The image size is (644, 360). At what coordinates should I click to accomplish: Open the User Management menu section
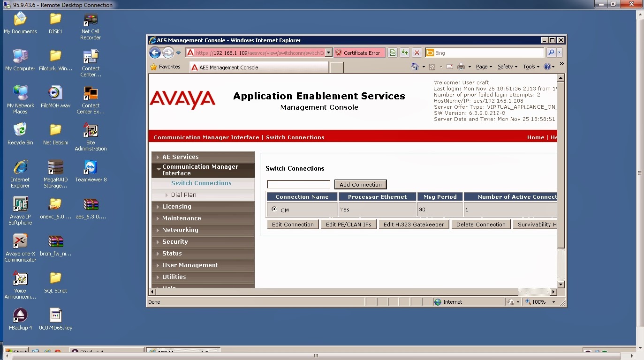point(203,265)
